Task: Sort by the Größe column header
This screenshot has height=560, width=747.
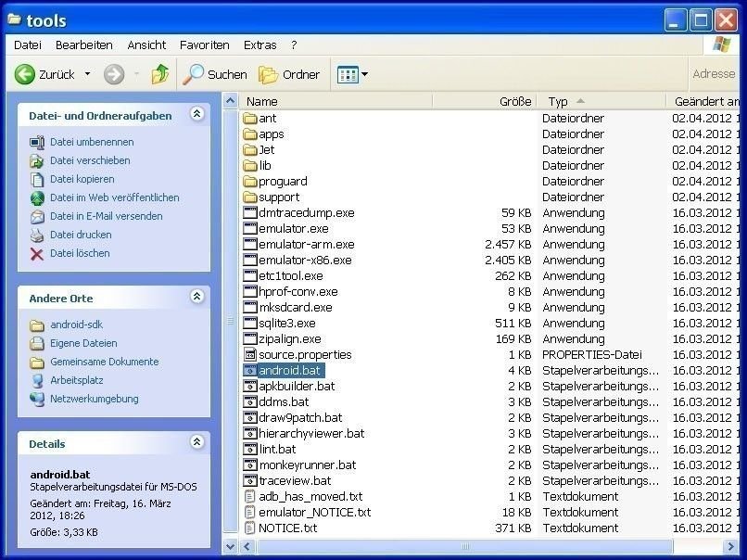Action: [485, 101]
